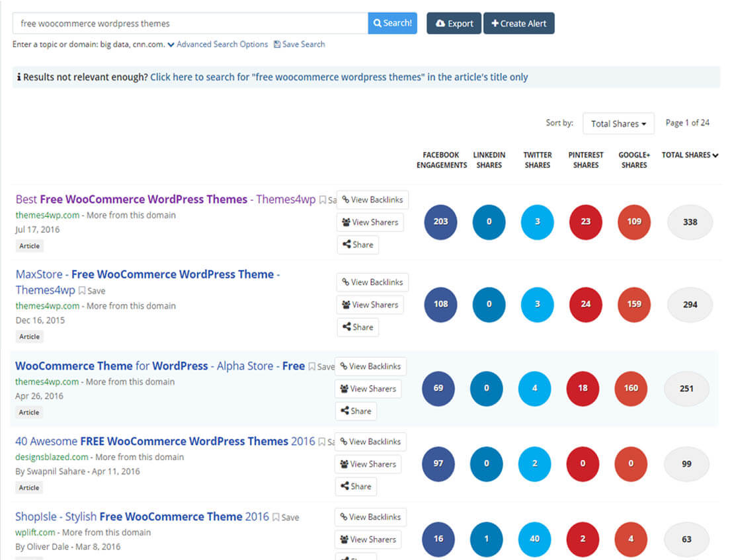Toggle Save bookmark on the ShopIsle article
730x560 pixels.
click(x=276, y=517)
